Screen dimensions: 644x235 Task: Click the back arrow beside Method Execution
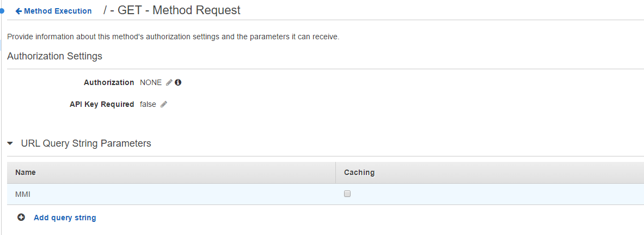tap(19, 11)
